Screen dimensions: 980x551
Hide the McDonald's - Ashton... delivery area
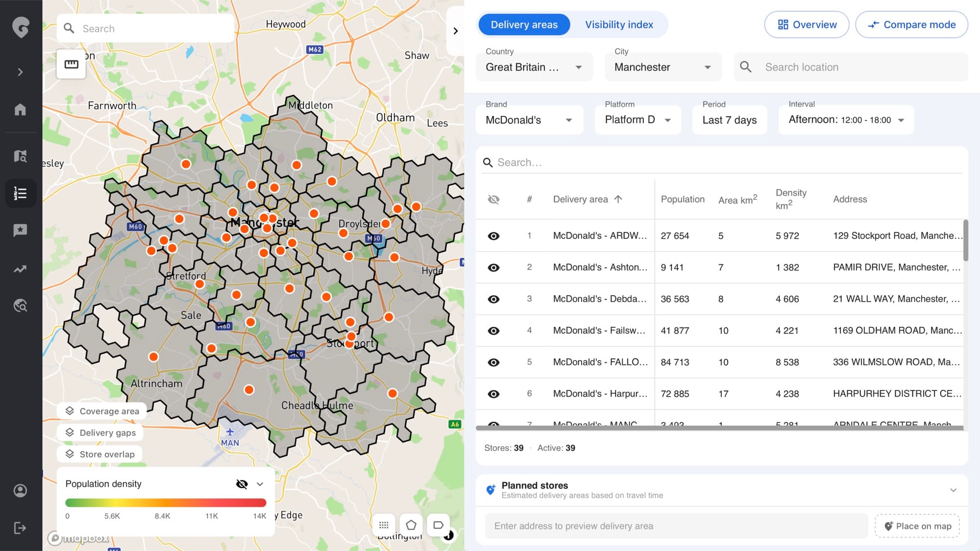[x=494, y=268]
